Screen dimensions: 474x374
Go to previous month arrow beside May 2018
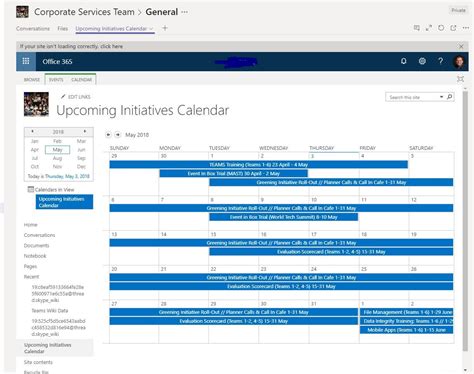pyautogui.click(x=108, y=135)
